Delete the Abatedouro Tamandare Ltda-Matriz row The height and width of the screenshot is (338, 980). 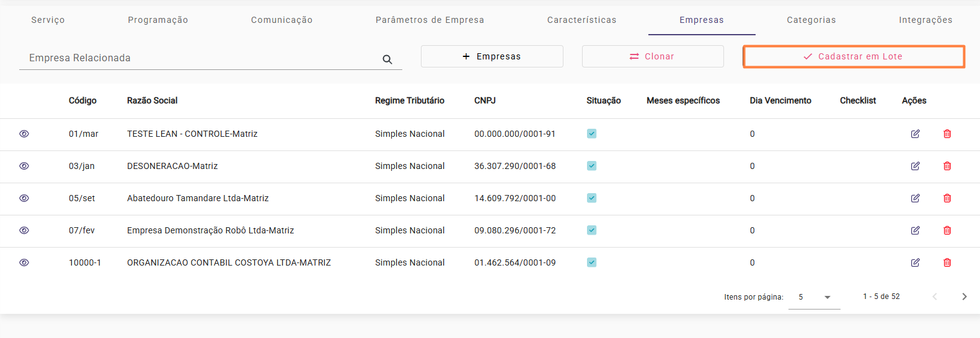[947, 198]
